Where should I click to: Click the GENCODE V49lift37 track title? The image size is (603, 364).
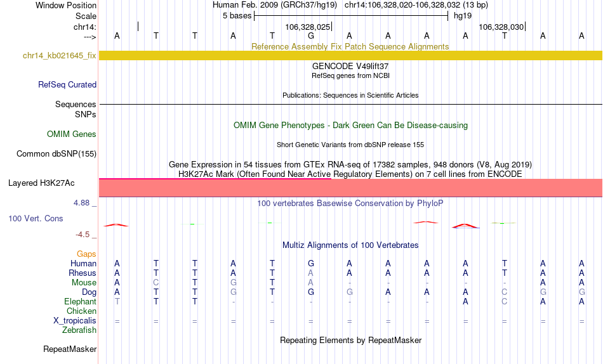point(350,66)
